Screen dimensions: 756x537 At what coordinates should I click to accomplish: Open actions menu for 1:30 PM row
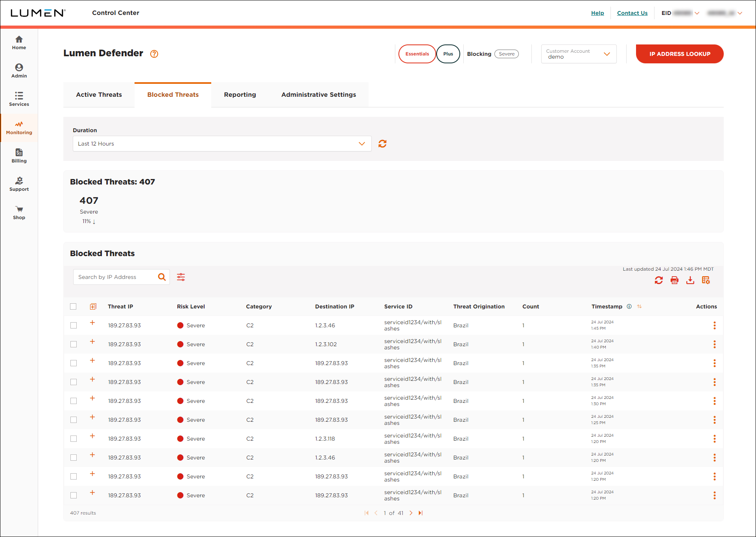[x=715, y=401]
